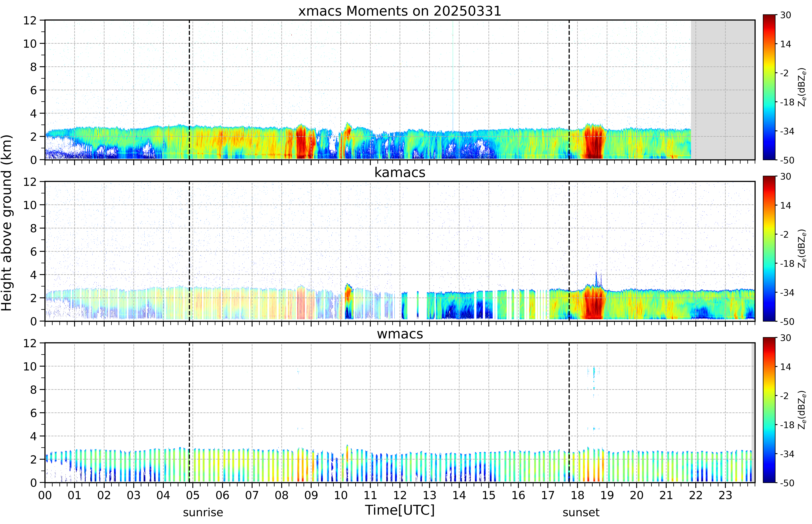The height and width of the screenshot is (524, 812).
Task: Click the wmacs panel title
Action: 400,334
